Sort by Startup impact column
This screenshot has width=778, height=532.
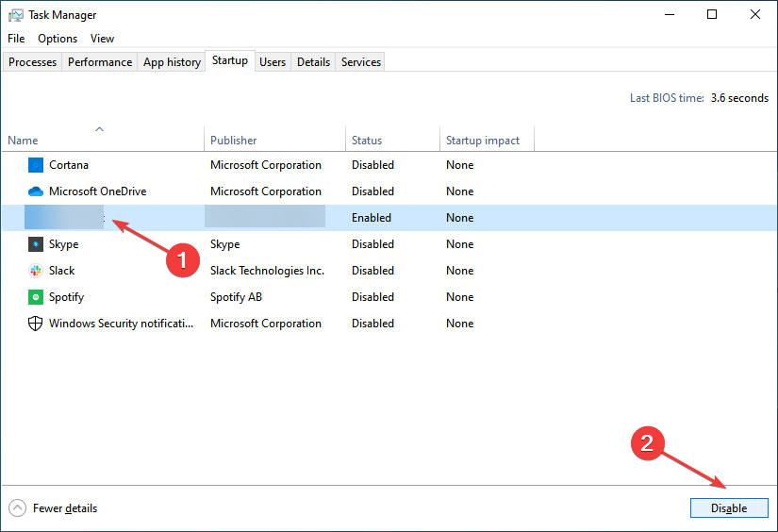click(483, 141)
